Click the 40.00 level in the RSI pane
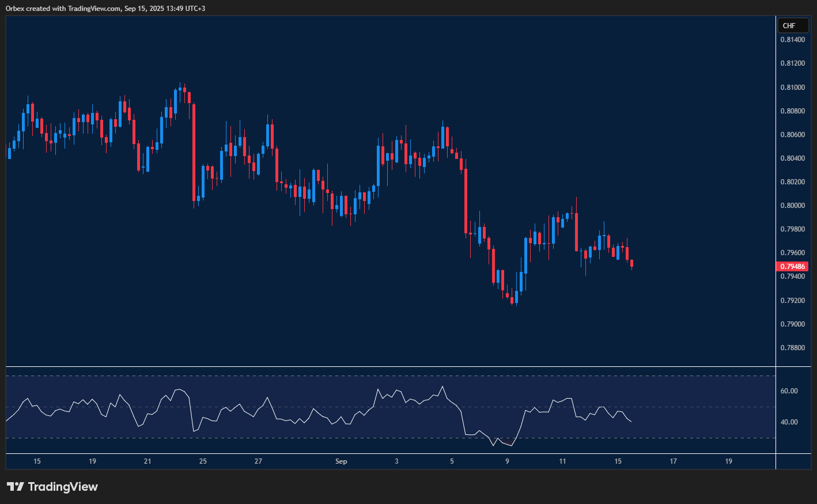Screen dimensions: 817x504 click(789, 422)
